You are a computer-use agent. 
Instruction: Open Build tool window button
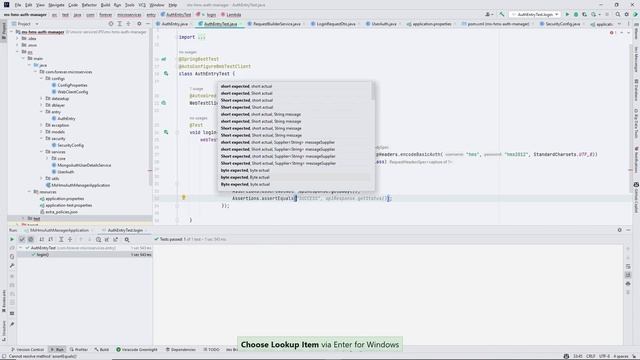[x=102, y=349]
